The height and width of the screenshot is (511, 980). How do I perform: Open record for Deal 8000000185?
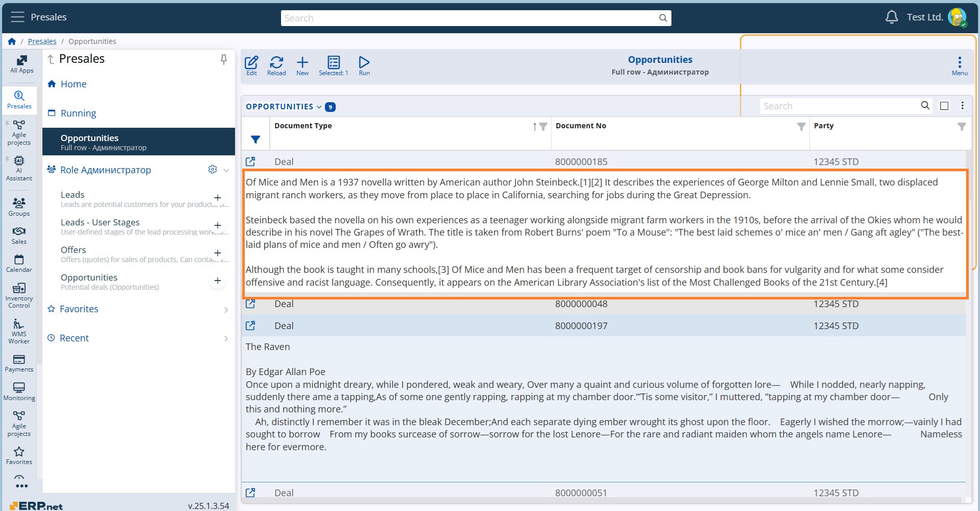250,161
